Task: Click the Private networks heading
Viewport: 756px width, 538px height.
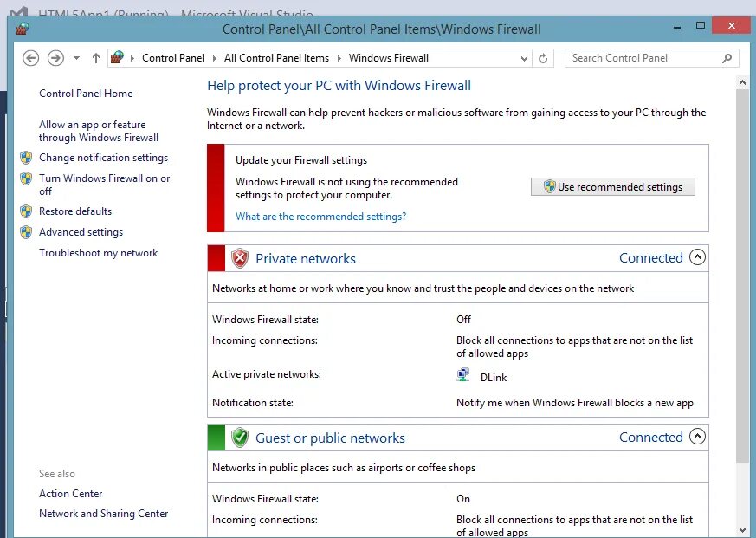Action: 305,259
